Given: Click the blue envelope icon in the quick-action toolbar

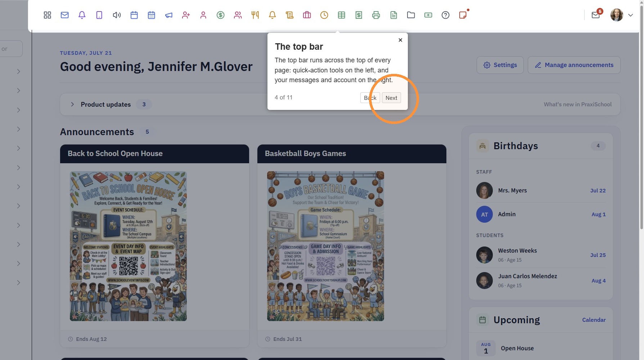Looking at the screenshot, I should click(65, 15).
